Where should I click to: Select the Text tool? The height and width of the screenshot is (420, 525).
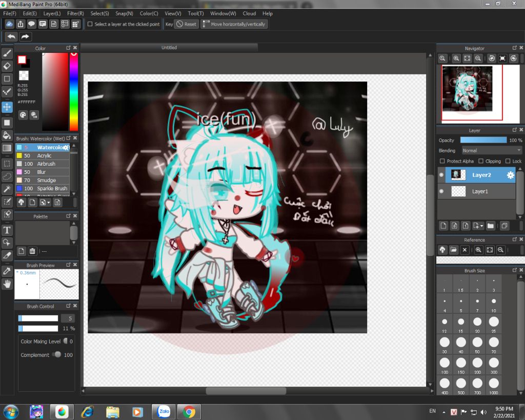click(x=7, y=230)
